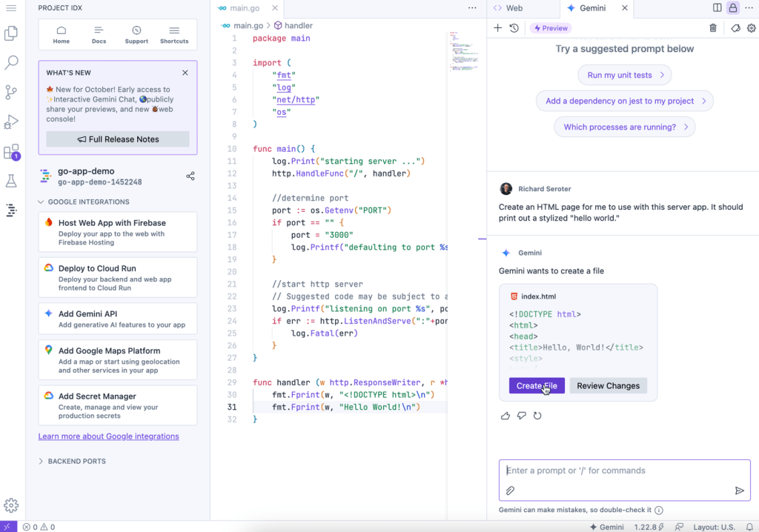The image size is (759, 532).
Task: Open Learn more about Google integrations link
Action: click(x=108, y=436)
